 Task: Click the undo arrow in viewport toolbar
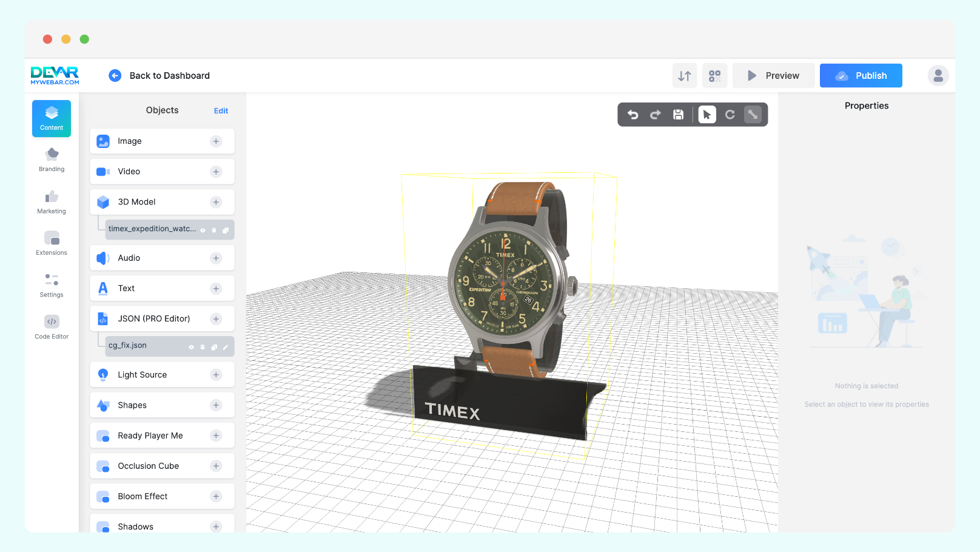pyautogui.click(x=633, y=115)
